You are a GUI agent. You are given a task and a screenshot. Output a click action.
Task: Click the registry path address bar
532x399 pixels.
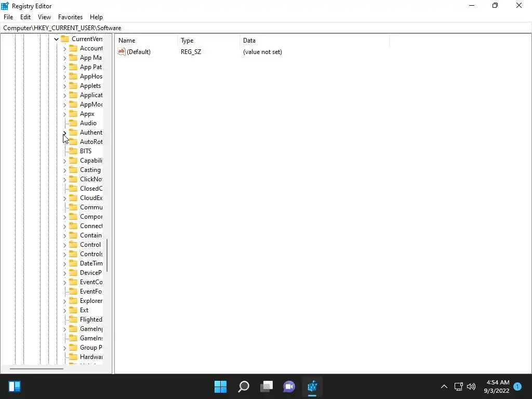266,28
